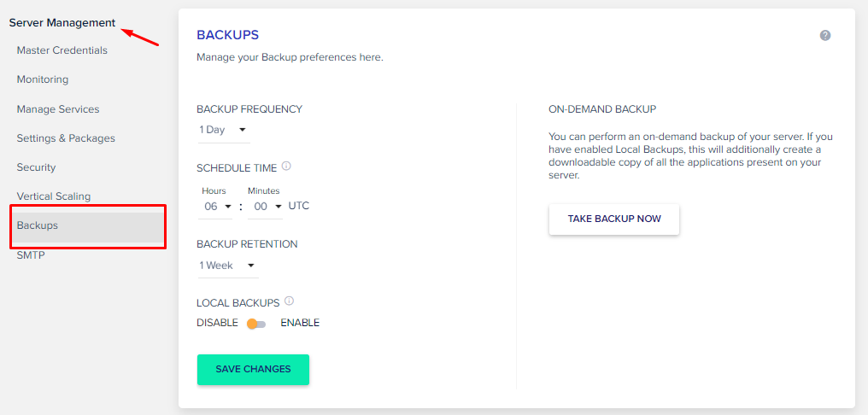868x415 pixels.
Task: Open the Minutes dropdown
Action: pos(265,207)
